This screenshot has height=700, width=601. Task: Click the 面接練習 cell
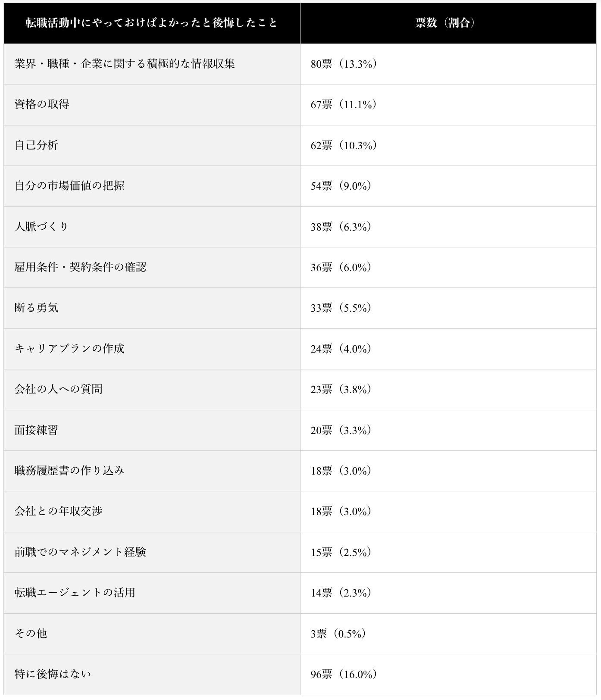click(36, 430)
